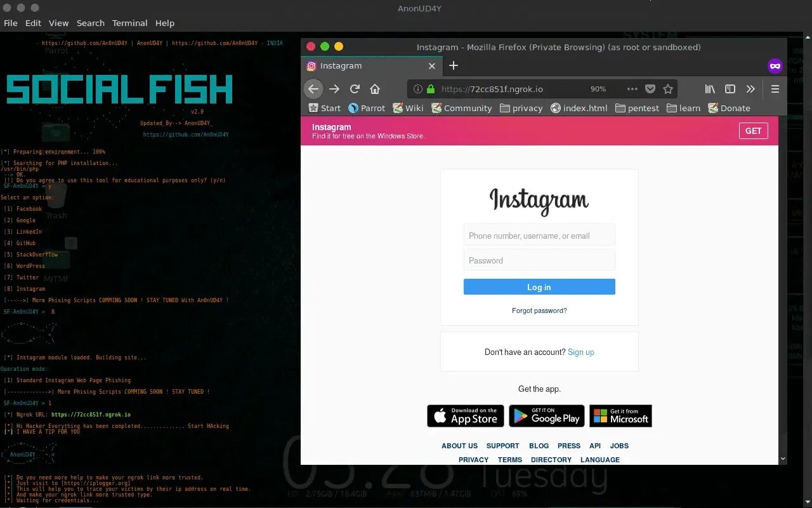Viewport: 812px width, 508px height.
Task: Expand the pentest bookmarks folder
Action: (638, 108)
